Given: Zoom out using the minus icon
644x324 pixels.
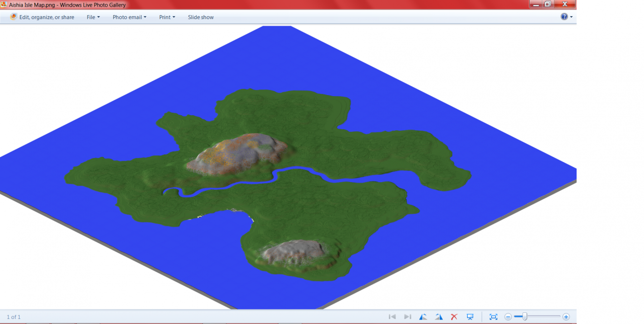Looking at the screenshot, I should [x=508, y=316].
